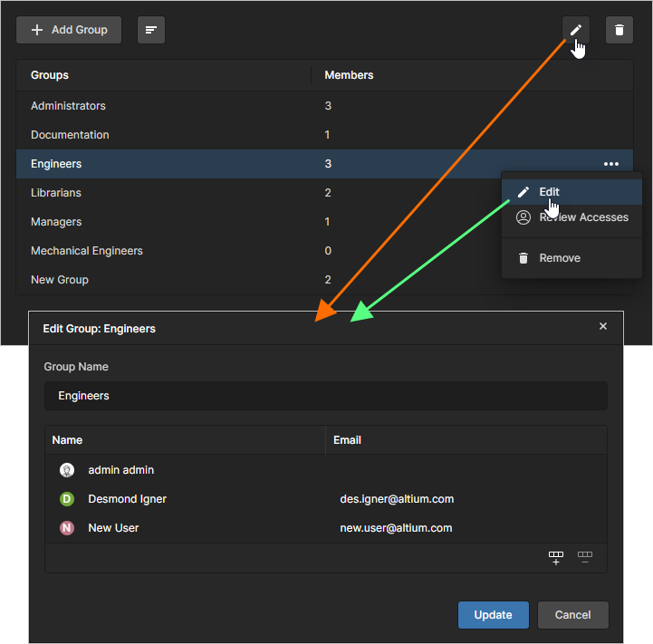This screenshot has height=644, width=653.
Task: Click the admin admin avatar icon
Action: click(x=67, y=470)
